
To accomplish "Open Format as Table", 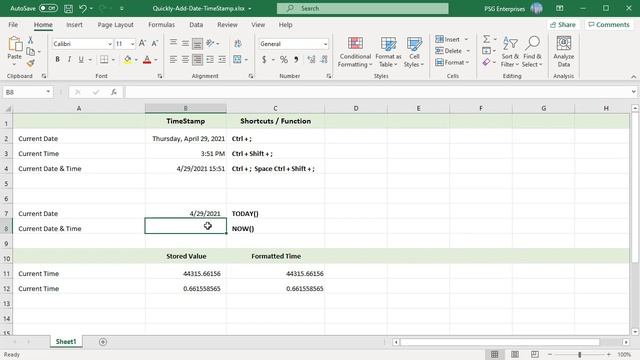I will click(x=388, y=52).
